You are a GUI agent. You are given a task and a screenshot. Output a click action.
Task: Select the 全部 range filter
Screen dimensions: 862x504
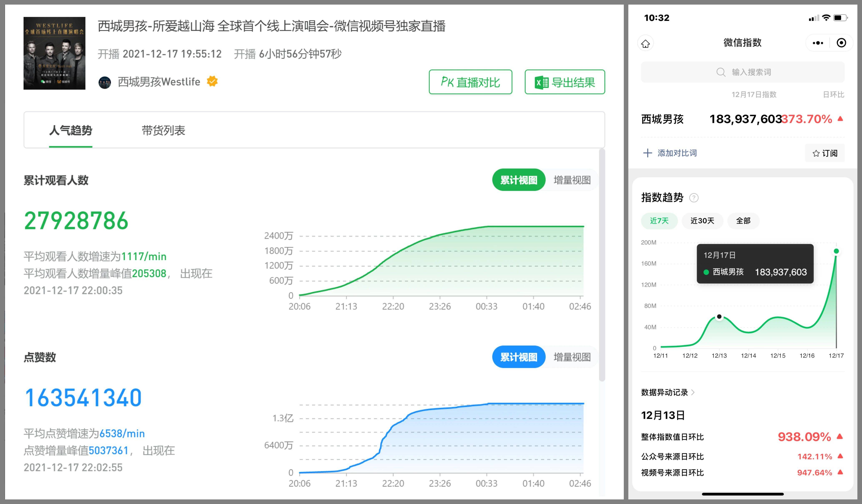pos(743,221)
